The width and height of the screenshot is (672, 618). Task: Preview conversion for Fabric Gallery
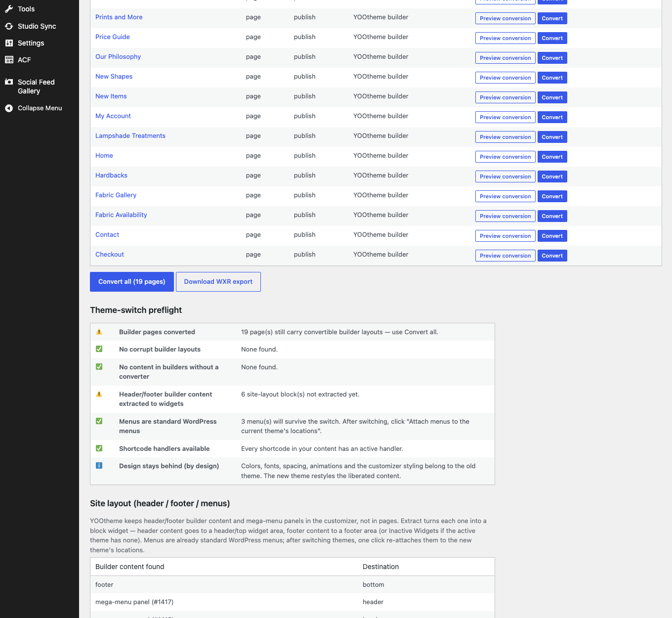pos(505,196)
